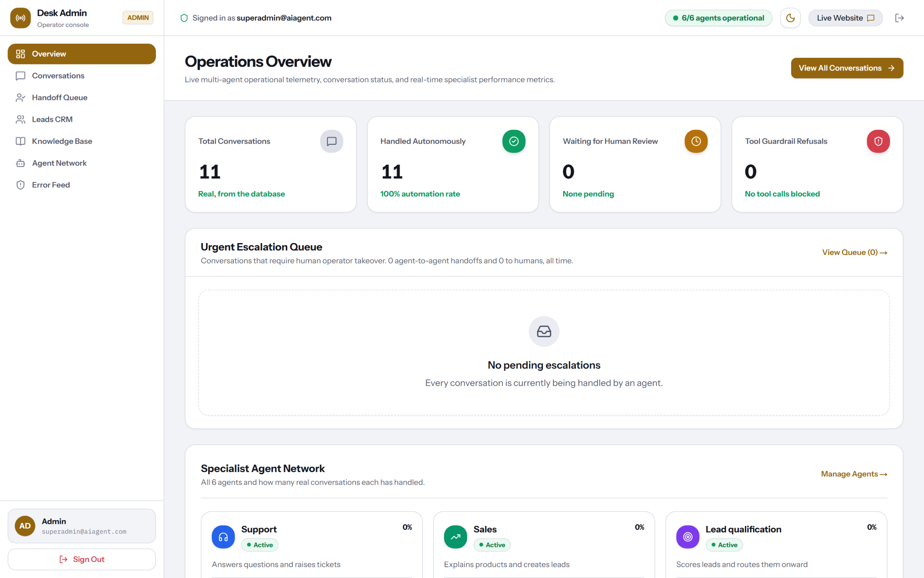
Task: Open the Overview sidebar item
Action: tap(82, 54)
